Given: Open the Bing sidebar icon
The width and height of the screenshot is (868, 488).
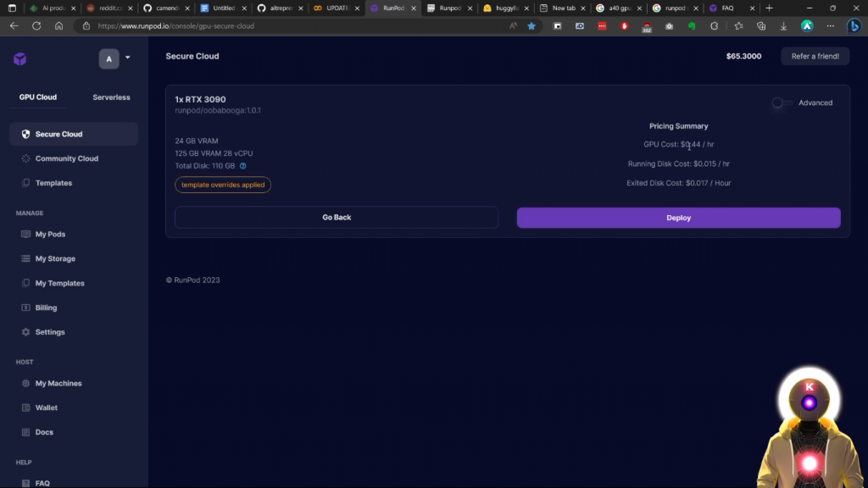Looking at the screenshot, I should click(x=854, y=26).
